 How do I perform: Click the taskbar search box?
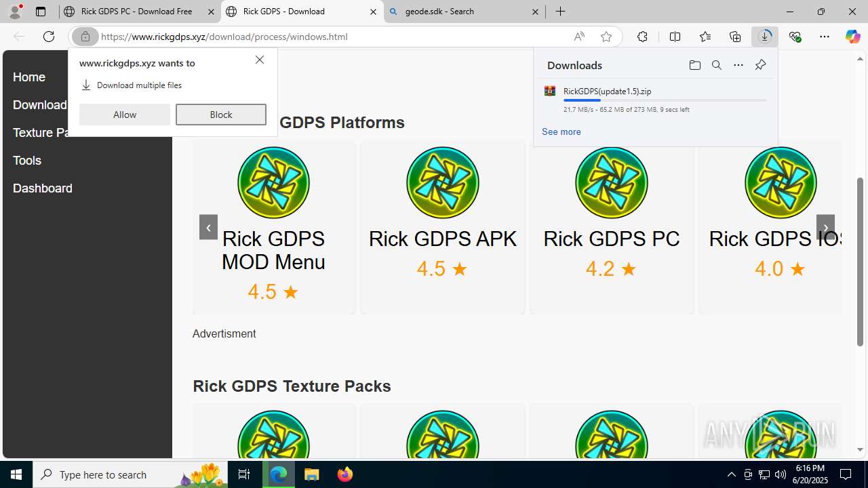130,474
